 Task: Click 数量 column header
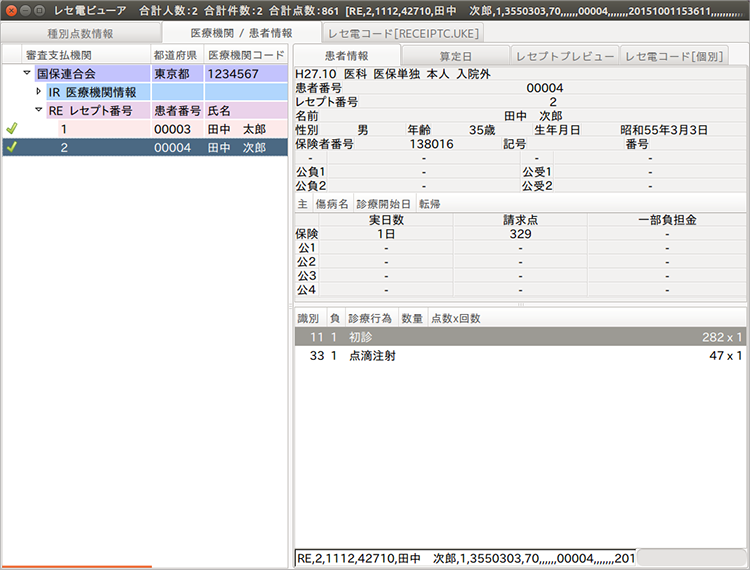(412, 318)
